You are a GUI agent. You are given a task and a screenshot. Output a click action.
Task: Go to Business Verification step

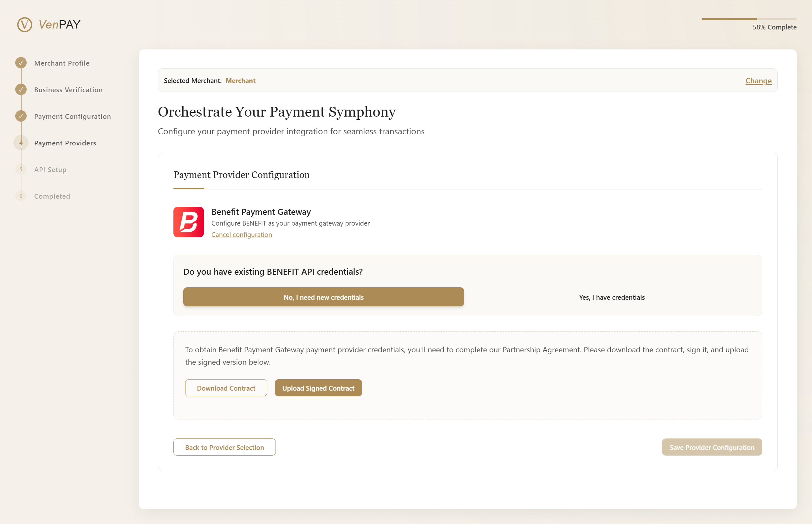[68, 90]
